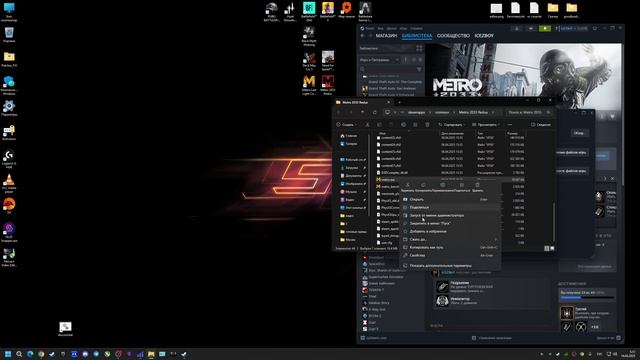Open Документы in Explorer navigation pane
This screenshot has width=640, height=360.
(x=351, y=176)
